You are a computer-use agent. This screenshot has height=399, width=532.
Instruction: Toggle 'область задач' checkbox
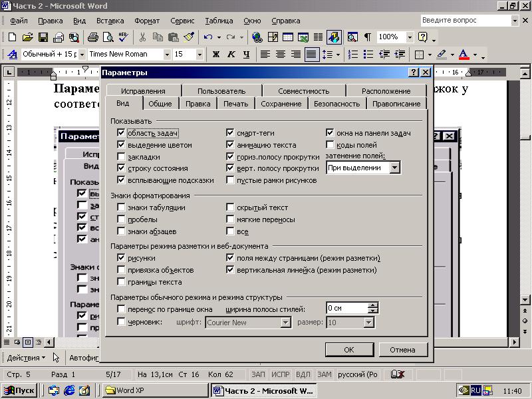click(x=121, y=132)
